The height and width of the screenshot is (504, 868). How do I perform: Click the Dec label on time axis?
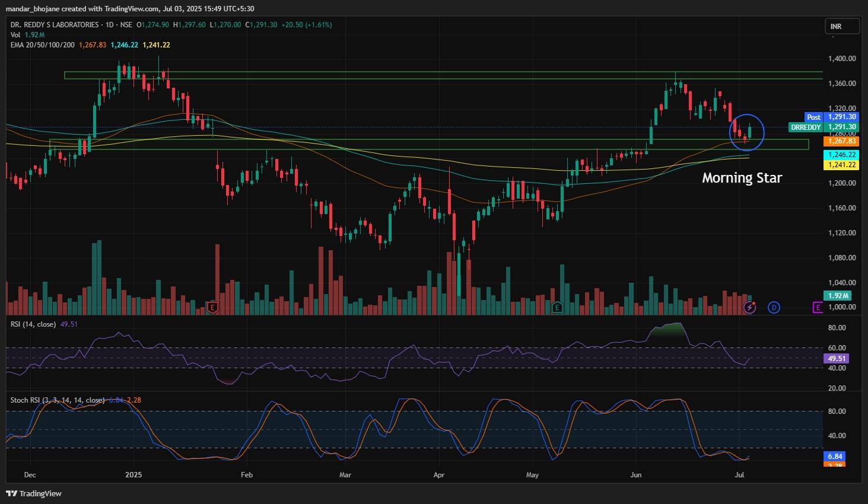pos(30,475)
